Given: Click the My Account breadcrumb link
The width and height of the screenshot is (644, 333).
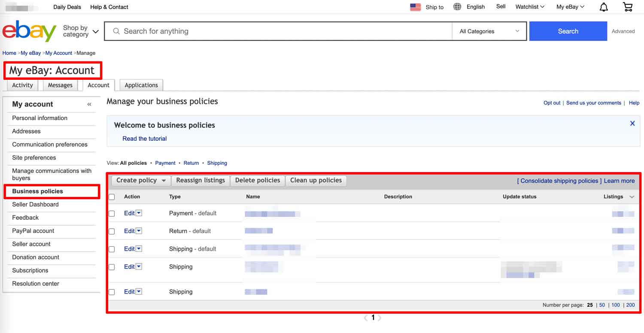Looking at the screenshot, I should (59, 53).
